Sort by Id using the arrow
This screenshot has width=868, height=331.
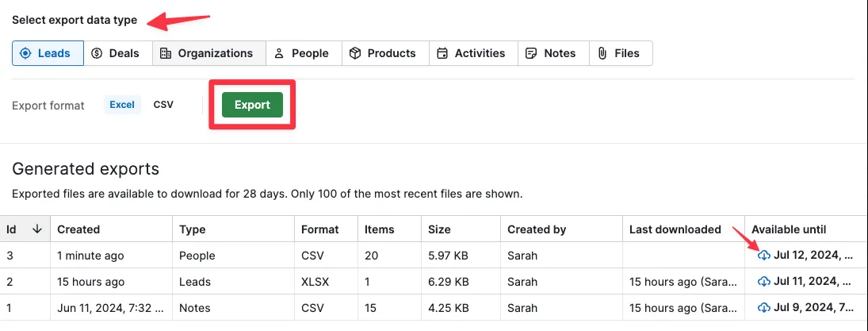click(37, 229)
